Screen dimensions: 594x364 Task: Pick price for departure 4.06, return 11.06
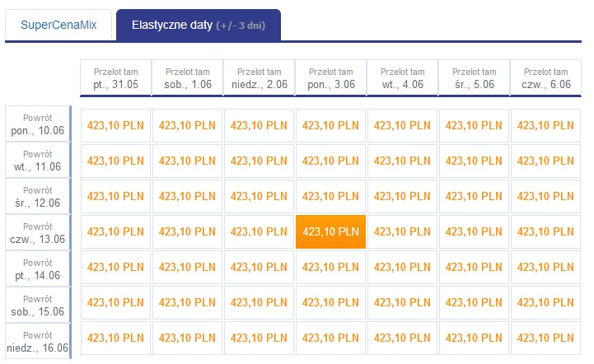click(x=402, y=161)
